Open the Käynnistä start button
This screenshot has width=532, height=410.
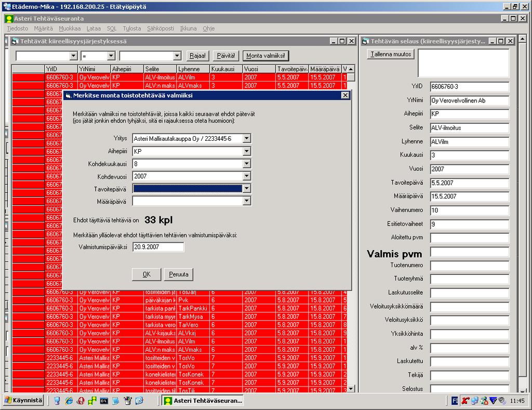pos(23,401)
